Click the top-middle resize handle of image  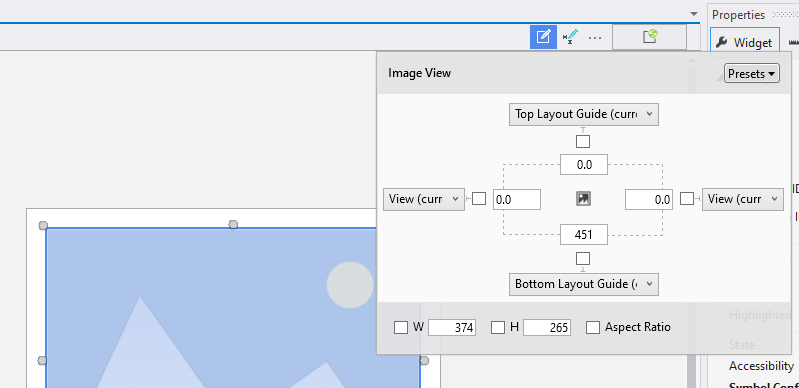click(x=233, y=224)
